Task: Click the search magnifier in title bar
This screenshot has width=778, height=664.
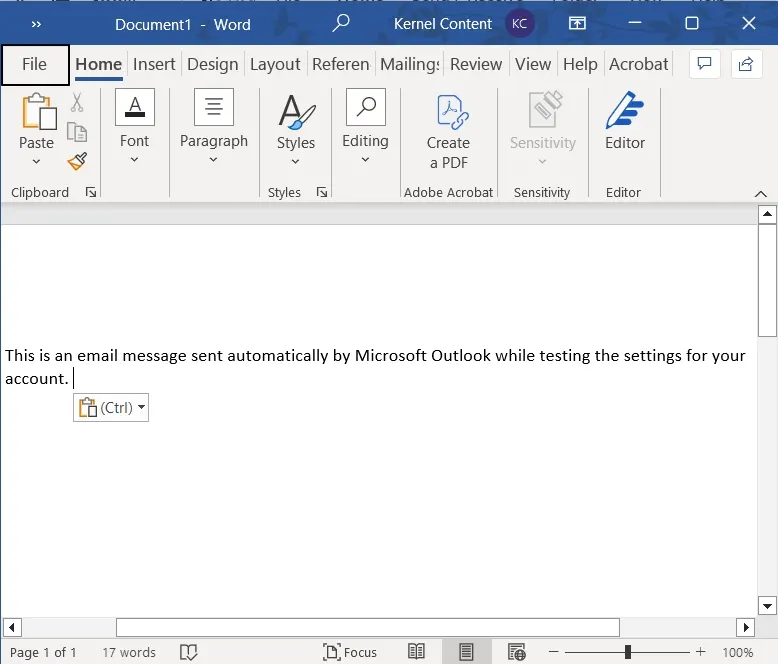Action: coord(341,23)
